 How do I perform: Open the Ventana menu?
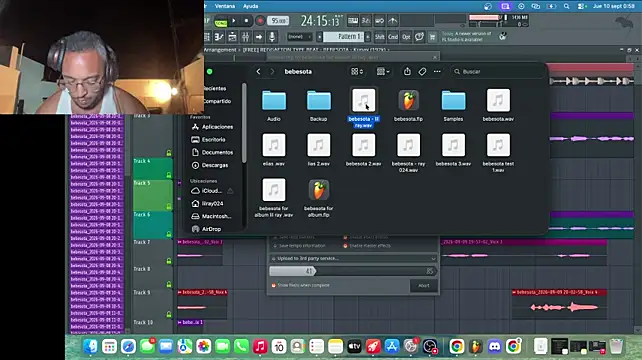click(225, 6)
